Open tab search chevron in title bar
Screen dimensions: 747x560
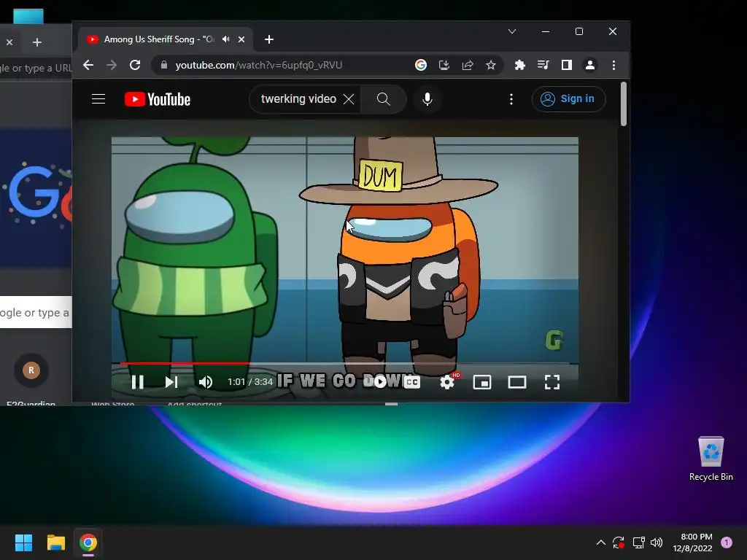point(512,31)
